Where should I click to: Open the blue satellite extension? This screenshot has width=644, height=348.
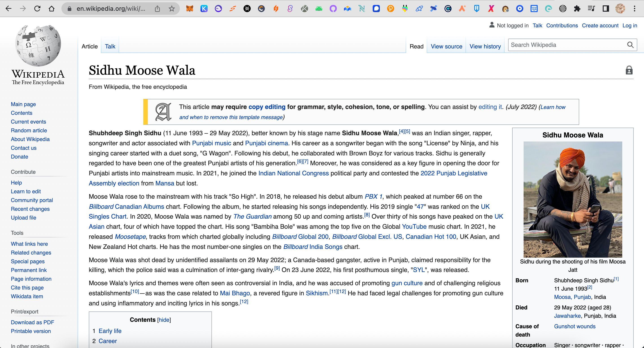tap(433, 9)
